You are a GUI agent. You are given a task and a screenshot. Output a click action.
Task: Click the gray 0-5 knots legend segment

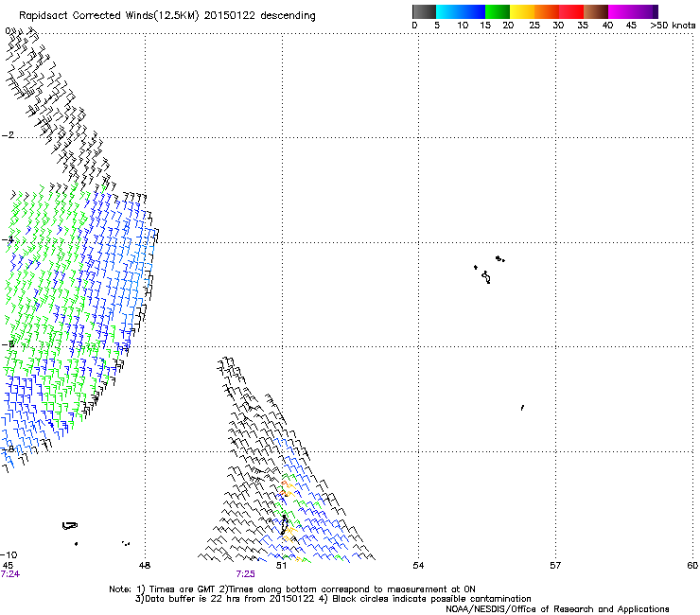click(x=424, y=11)
